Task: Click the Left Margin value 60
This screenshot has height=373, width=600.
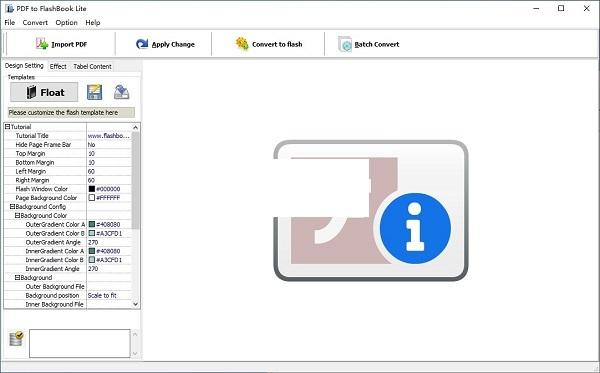Action: pyautogui.click(x=109, y=171)
